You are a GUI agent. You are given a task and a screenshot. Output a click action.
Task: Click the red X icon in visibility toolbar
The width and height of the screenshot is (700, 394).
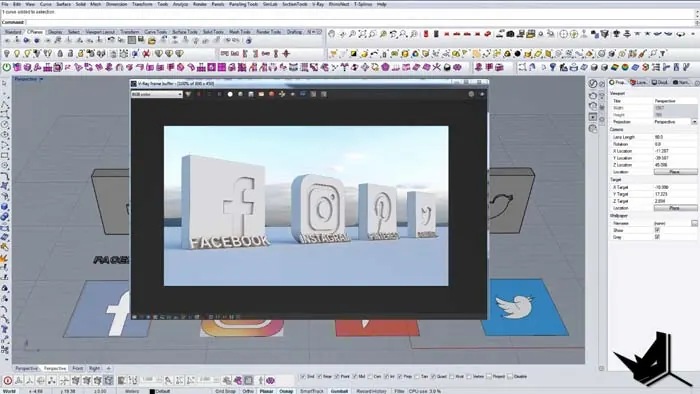146,54
